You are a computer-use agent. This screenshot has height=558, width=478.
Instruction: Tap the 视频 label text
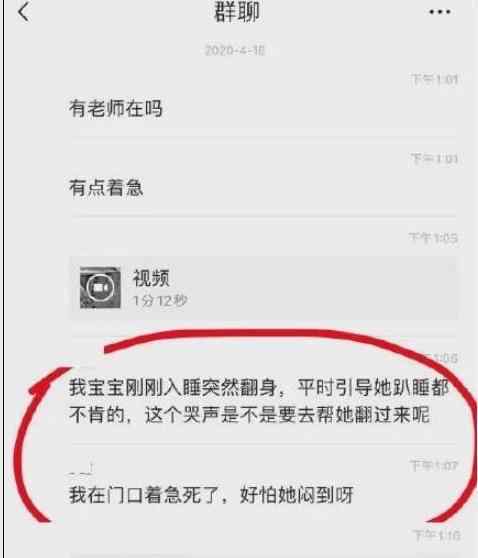coord(151,278)
